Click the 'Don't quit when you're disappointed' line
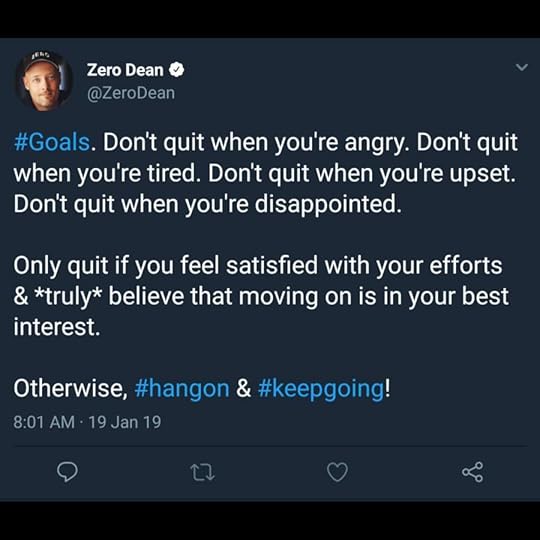 [x=208, y=204]
